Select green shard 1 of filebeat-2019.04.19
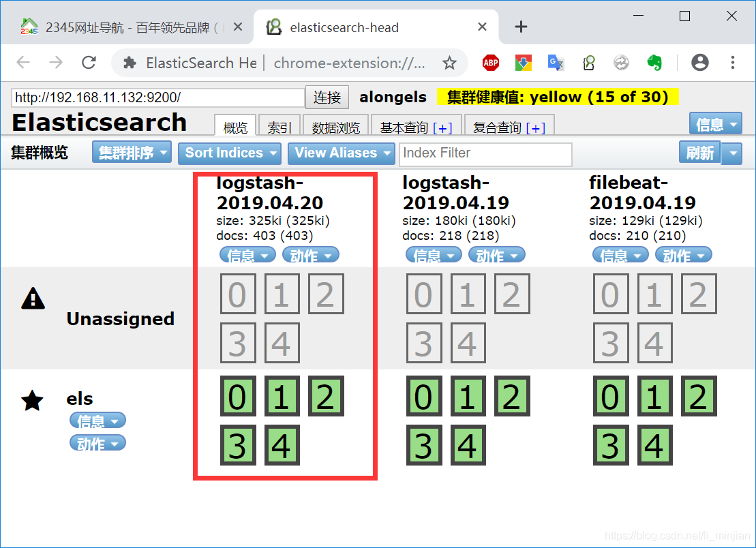The width and height of the screenshot is (756, 548). coord(654,396)
